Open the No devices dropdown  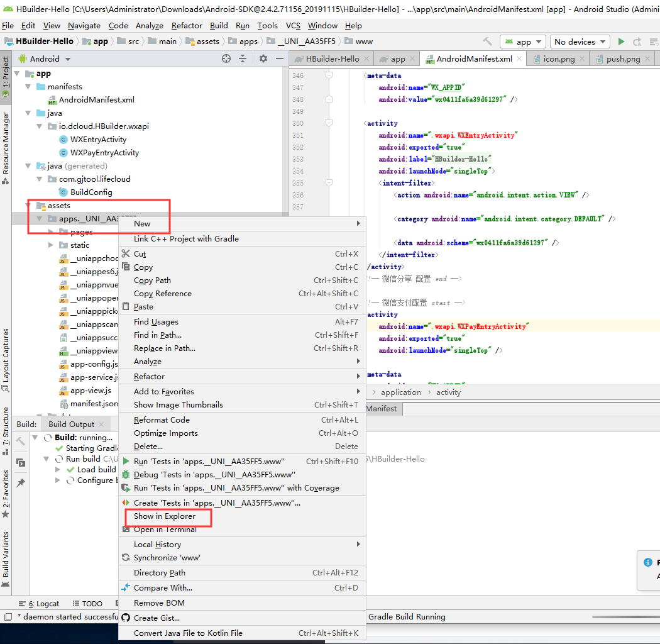(580, 42)
